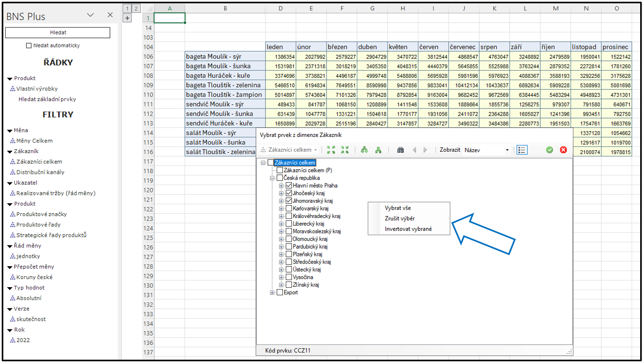Viewport: 644px width, 363px height.
Task: Open hierarchy Vlastní výrobky in sidebar
Action: tap(37, 89)
